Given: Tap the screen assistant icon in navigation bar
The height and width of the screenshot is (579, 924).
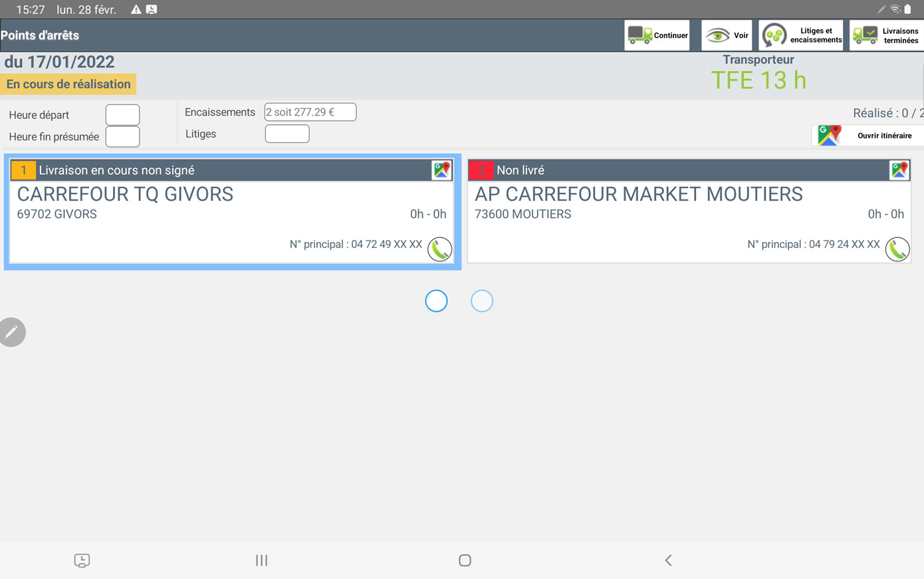Looking at the screenshot, I should tap(82, 560).
